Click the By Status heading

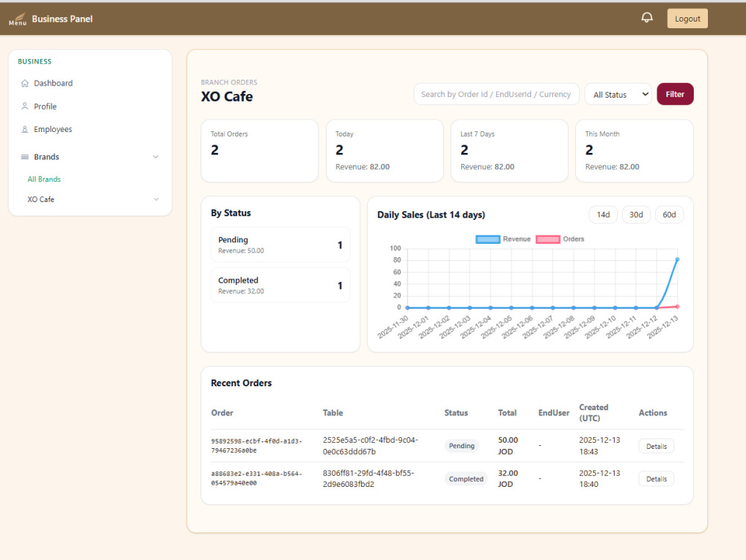pyautogui.click(x=231, y=213)
